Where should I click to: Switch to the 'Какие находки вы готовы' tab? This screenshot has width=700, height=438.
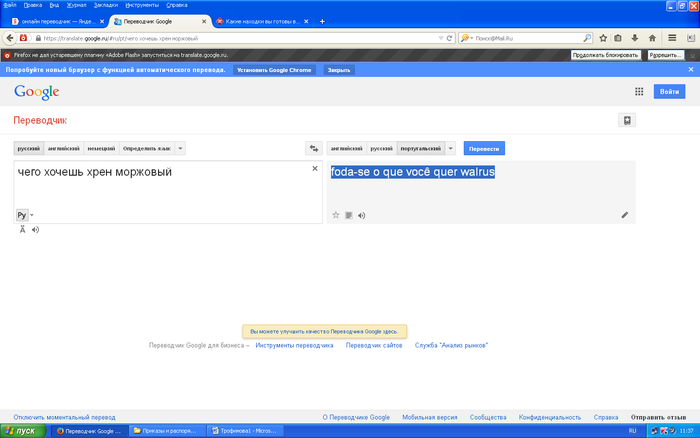tap(263, 21)
